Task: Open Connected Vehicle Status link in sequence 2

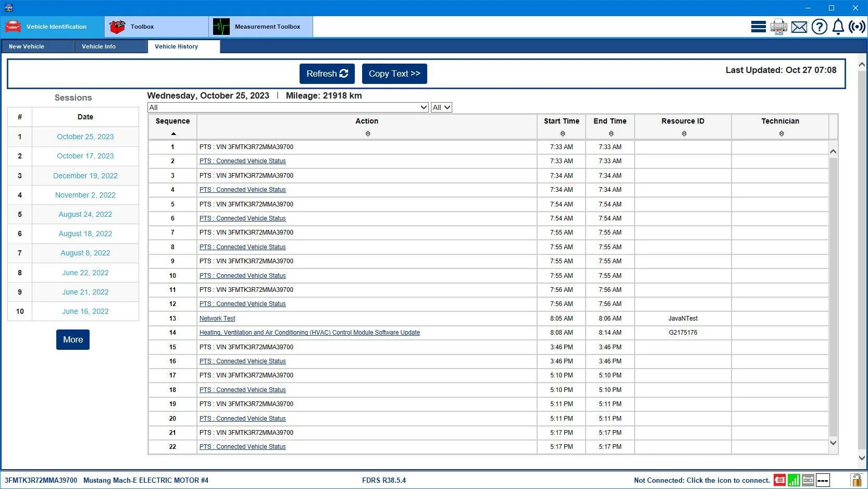Action: [243, 161]
